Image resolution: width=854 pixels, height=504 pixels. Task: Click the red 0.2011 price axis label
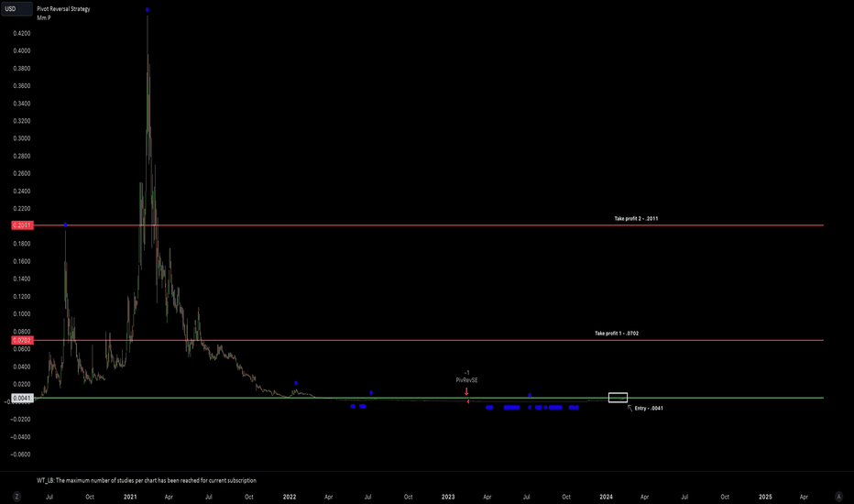(22, 225)
